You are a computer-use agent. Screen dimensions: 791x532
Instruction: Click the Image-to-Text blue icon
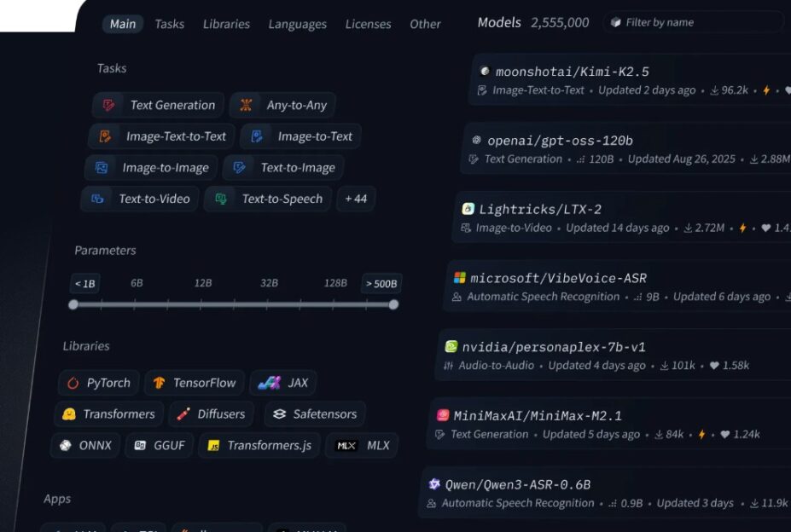[x=257, y=136]
